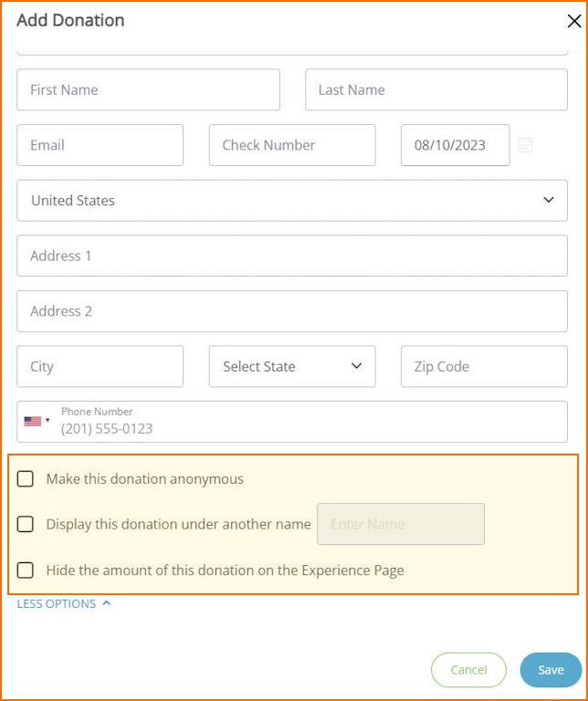Click the Check Number field
The width and height of the screenshot is (588, 701).
tap(292, 145)
